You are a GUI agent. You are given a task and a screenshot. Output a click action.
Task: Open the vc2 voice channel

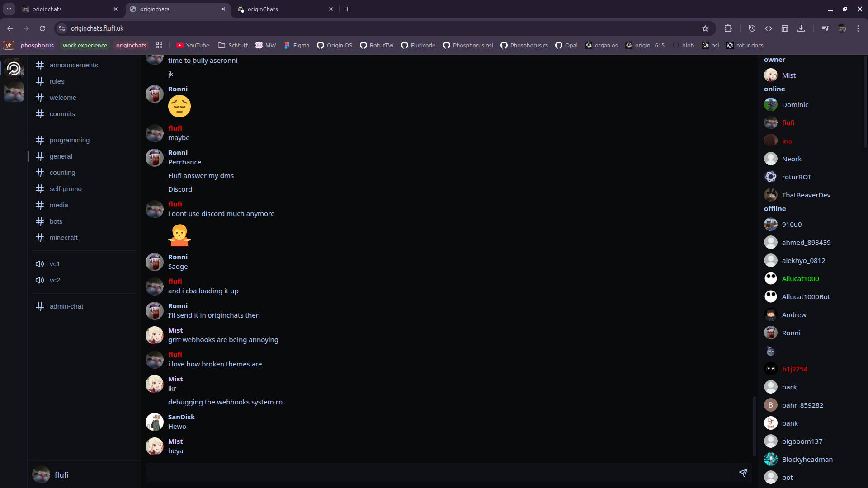[54, 280]
